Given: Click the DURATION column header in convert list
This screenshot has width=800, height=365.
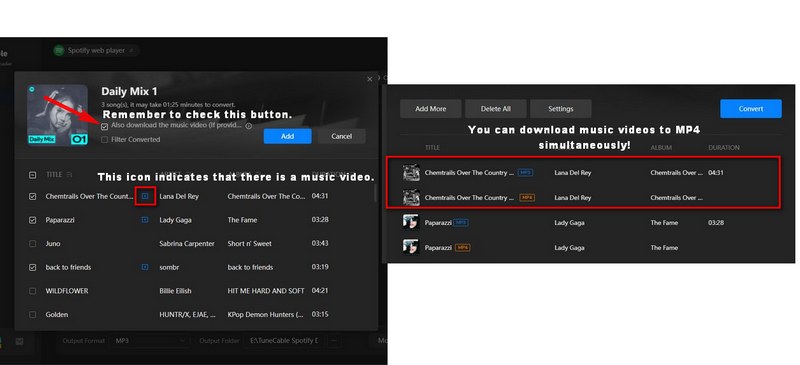Looking at the screenshot, I should point(723,148).
